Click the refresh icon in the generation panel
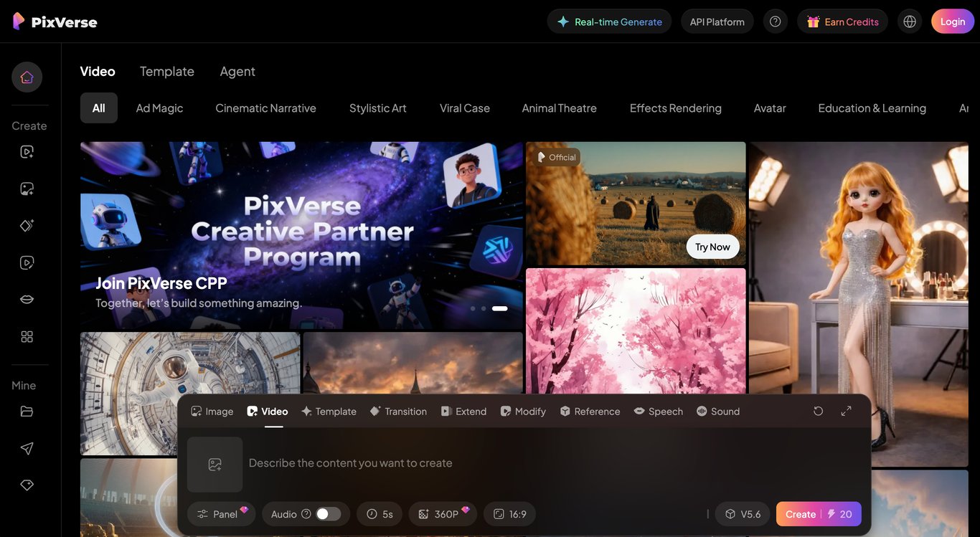 click(817, 410)
